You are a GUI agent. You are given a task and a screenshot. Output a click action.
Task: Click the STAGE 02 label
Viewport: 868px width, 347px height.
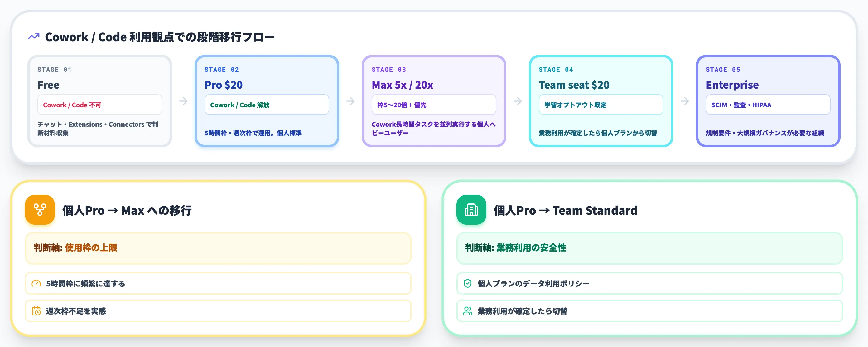(222, 70)
